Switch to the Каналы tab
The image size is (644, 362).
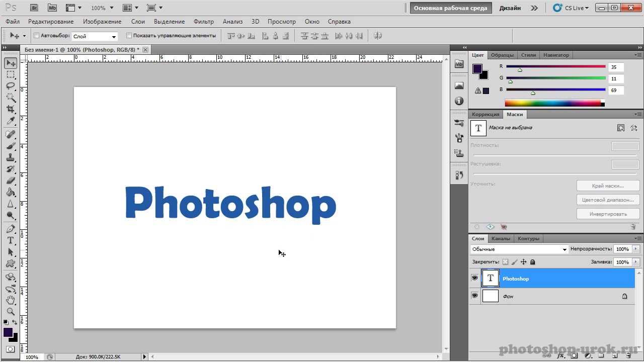[x=501, y=238]
